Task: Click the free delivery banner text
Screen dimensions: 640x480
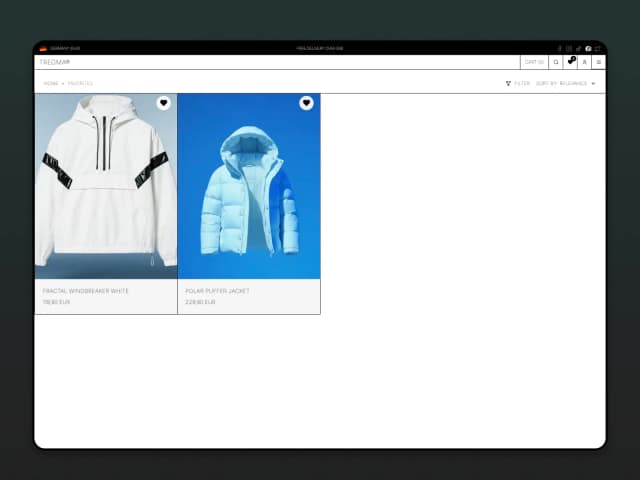Action: point(320,48)
